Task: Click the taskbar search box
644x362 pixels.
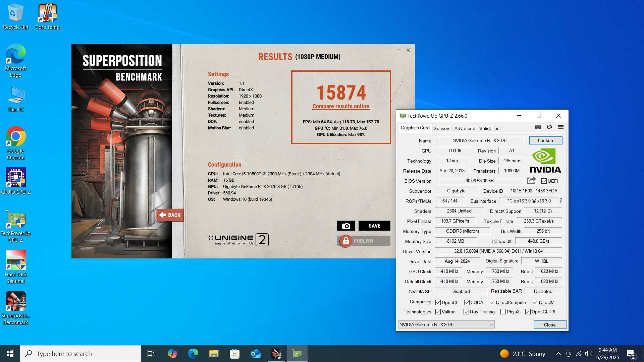Action: pos(80,354)
